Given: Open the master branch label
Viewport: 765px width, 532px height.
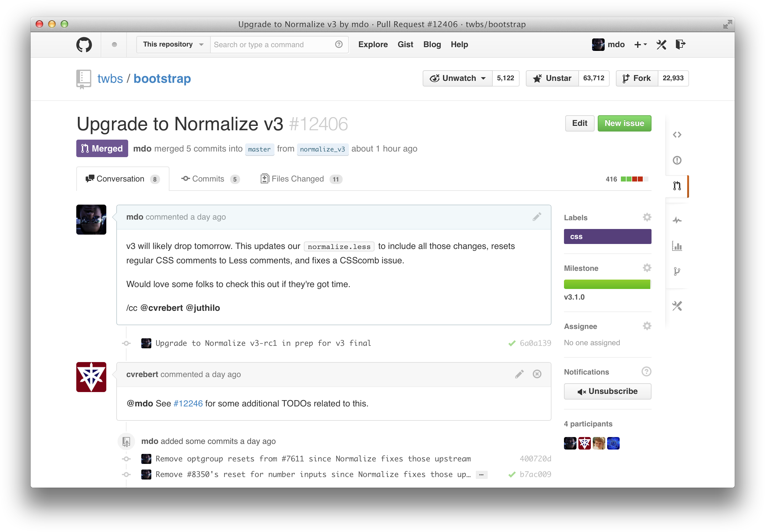Looking at the screenshot, I should coord(259,149).
